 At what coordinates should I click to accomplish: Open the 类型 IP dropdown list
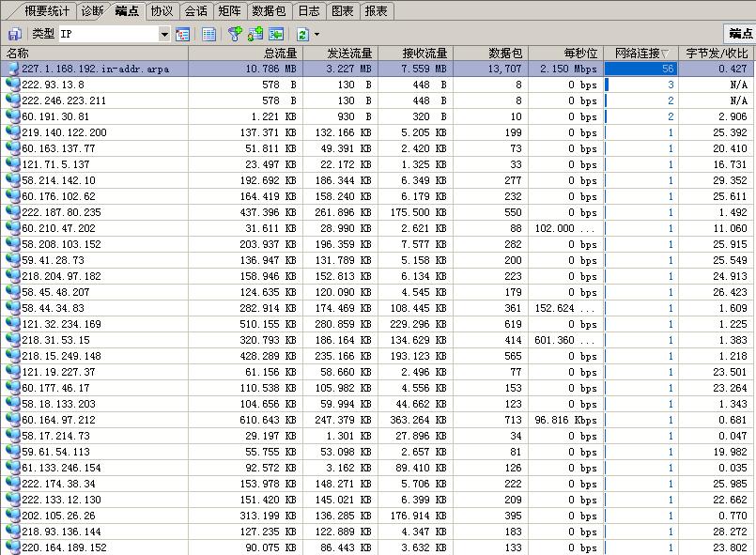[164, 35]
